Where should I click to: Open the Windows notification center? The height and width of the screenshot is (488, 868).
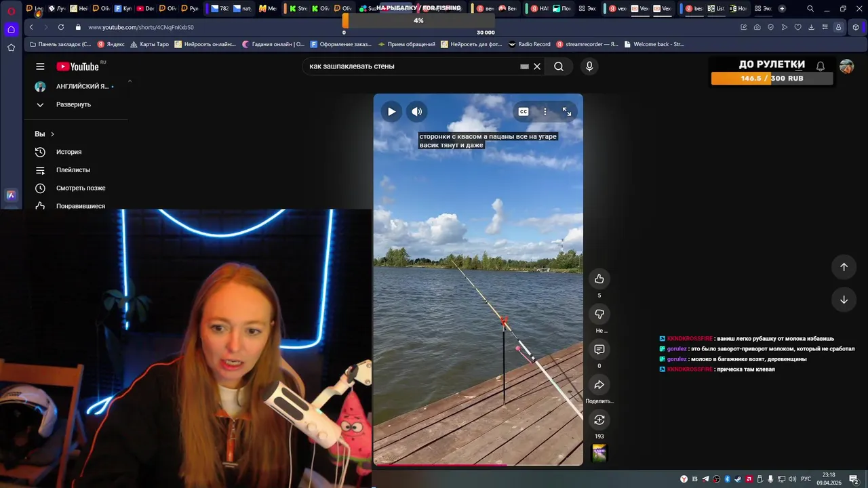854,479
